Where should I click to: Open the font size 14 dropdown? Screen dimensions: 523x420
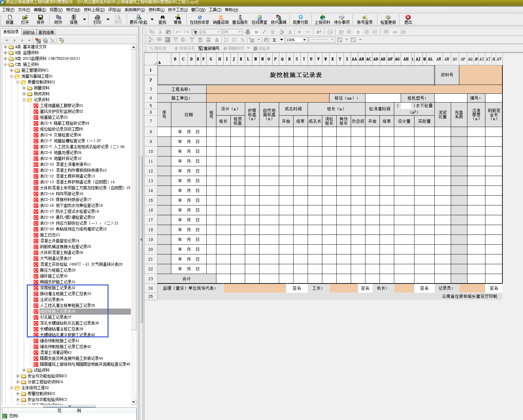(240, 32)
